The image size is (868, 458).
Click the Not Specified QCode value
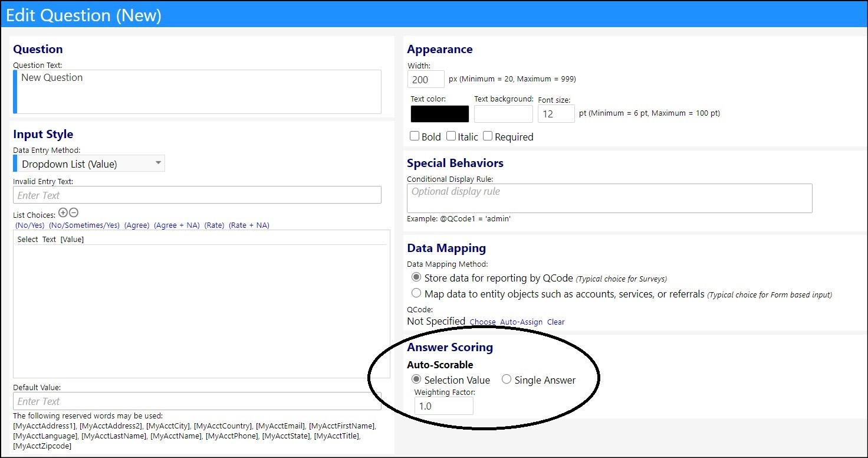tap(436, 321)
